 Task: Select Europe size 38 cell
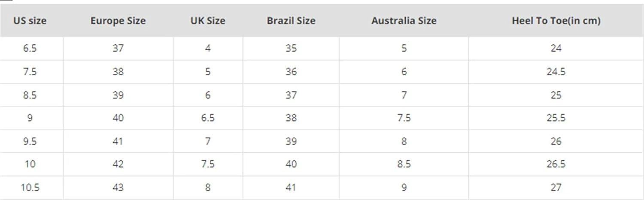click(x=118, y=71)
